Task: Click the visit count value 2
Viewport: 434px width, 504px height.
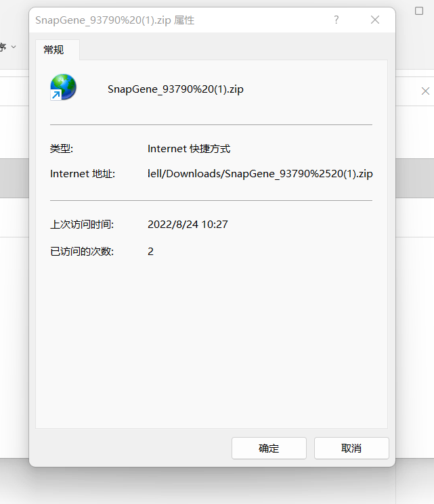Action: point(150,252)
